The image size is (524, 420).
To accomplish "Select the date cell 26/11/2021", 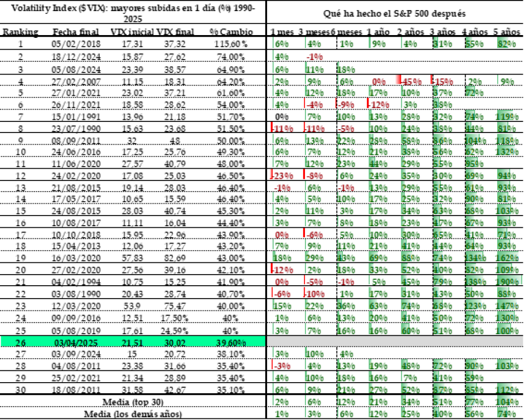I will tap(76, 105).
